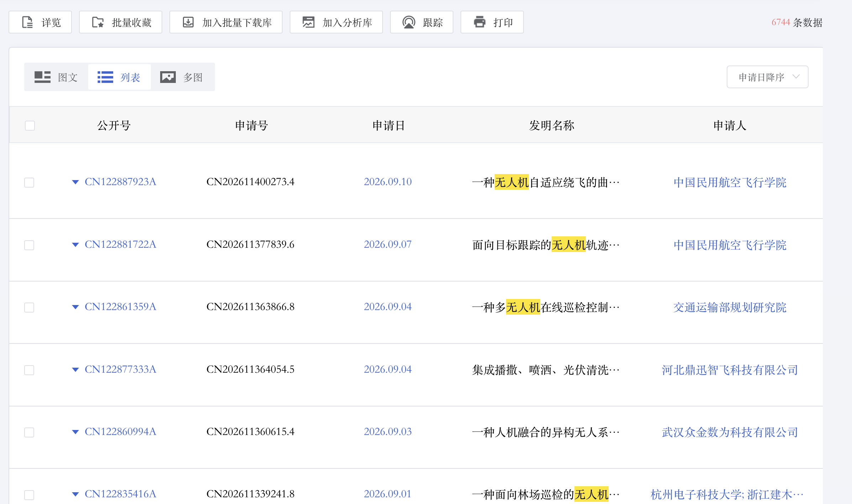Select the 列表 list view tab
The height and width of the screenshot is (504, 852).
click(x=119, y=77)
